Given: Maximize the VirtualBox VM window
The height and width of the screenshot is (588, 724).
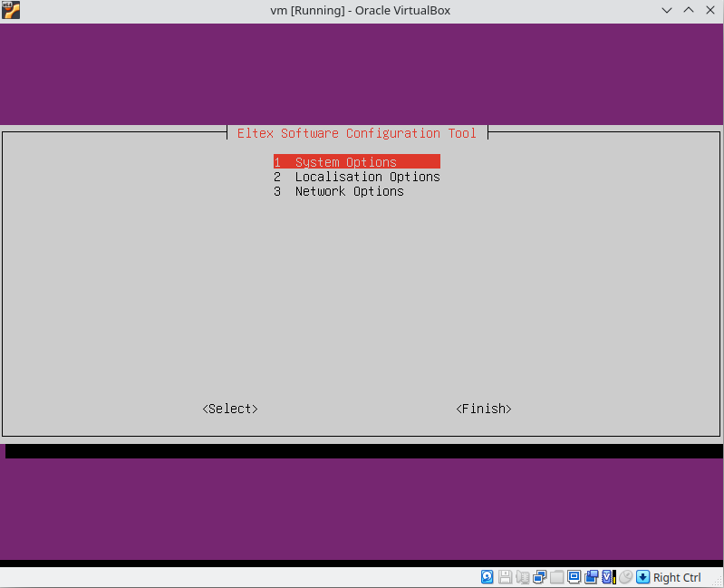Looking at the screenshot, I should click(689, 10).
